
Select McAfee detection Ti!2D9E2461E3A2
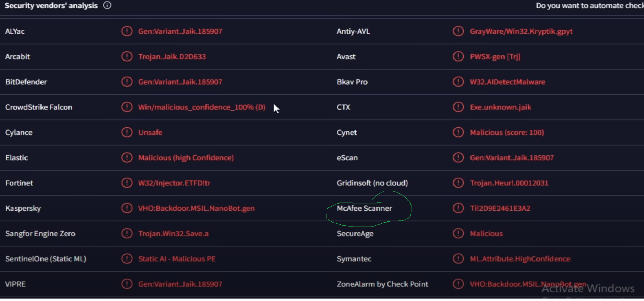coord(500,208)
